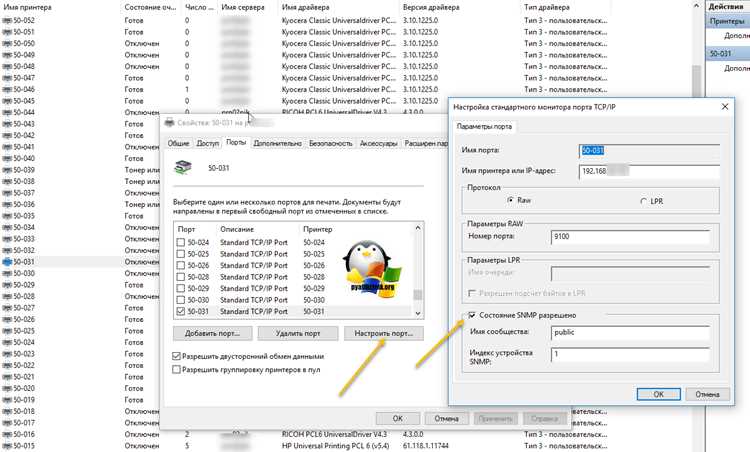Select the LPR protocol radio button
Viewport: 750px width, 452px height.
point(643,201)
